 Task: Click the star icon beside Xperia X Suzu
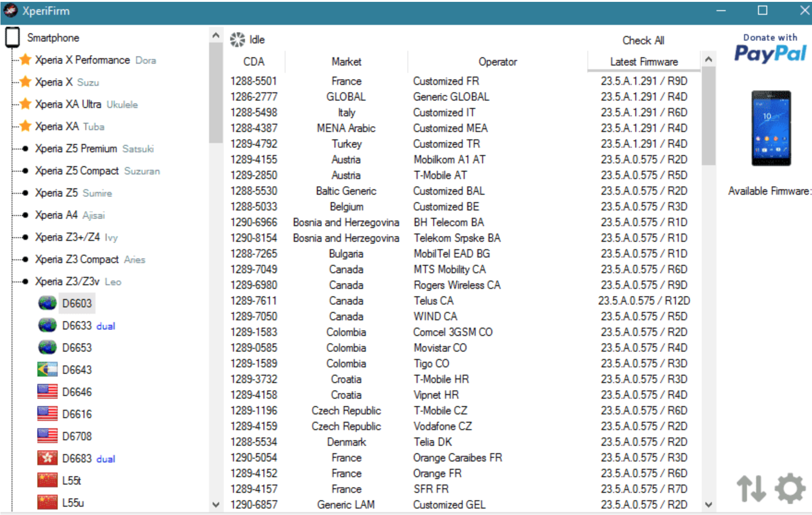26,82
